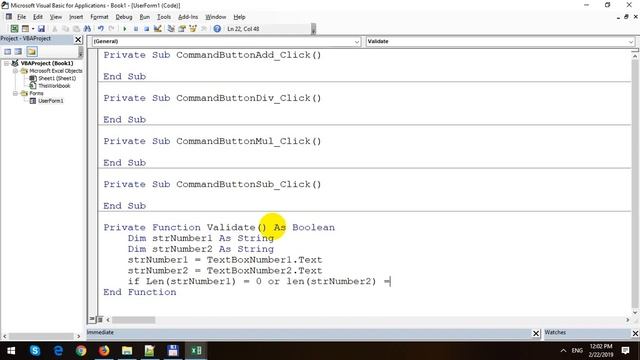Open the Insert menu
This screenshot has width=640, height=360.
[x=76, y=17]
